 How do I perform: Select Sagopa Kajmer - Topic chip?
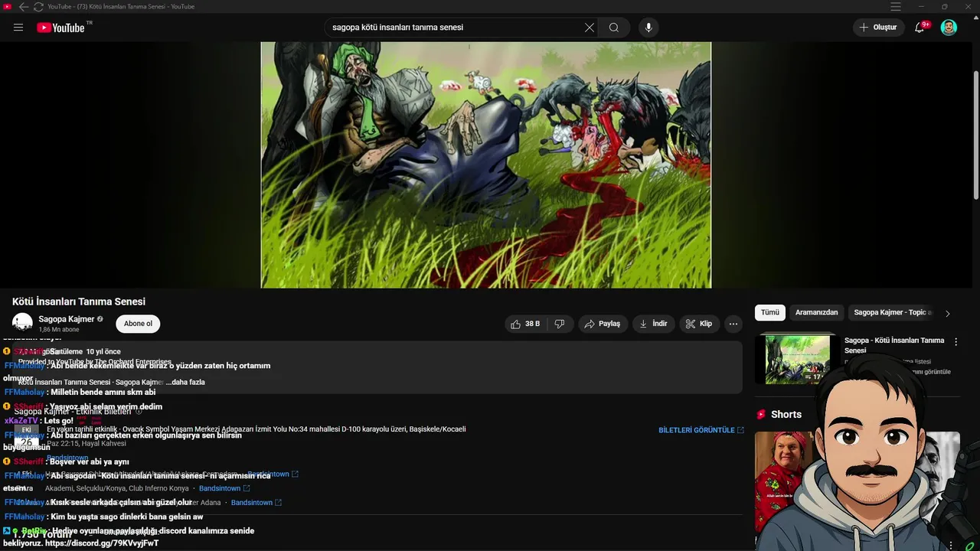pos(892,312)
